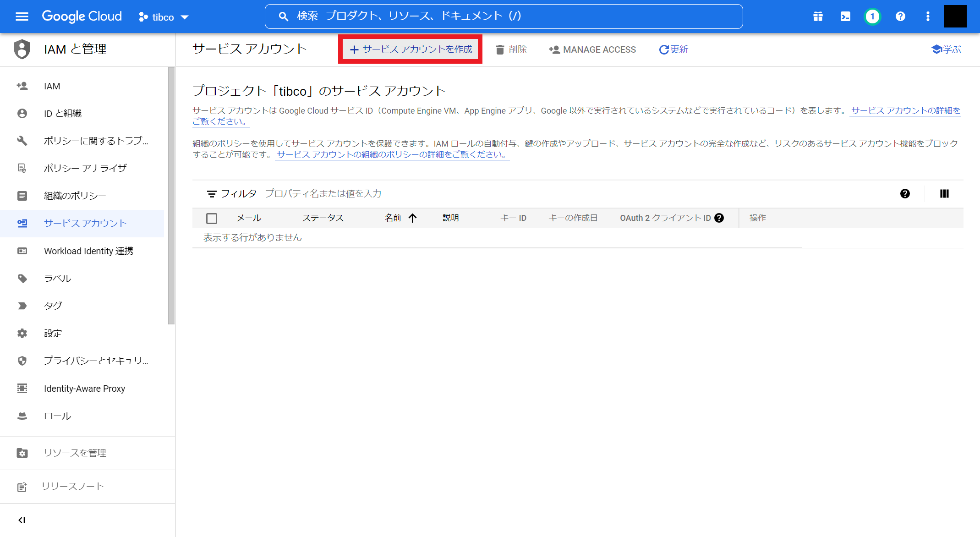
Task: Open the three-dot settings menu in header
Action: click(928, 16)
